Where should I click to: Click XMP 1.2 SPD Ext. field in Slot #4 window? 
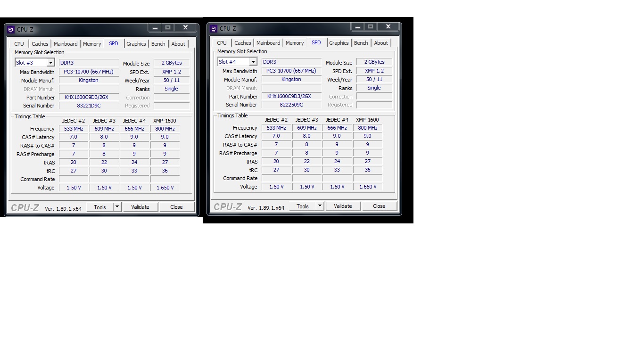(x=374, y=71)
